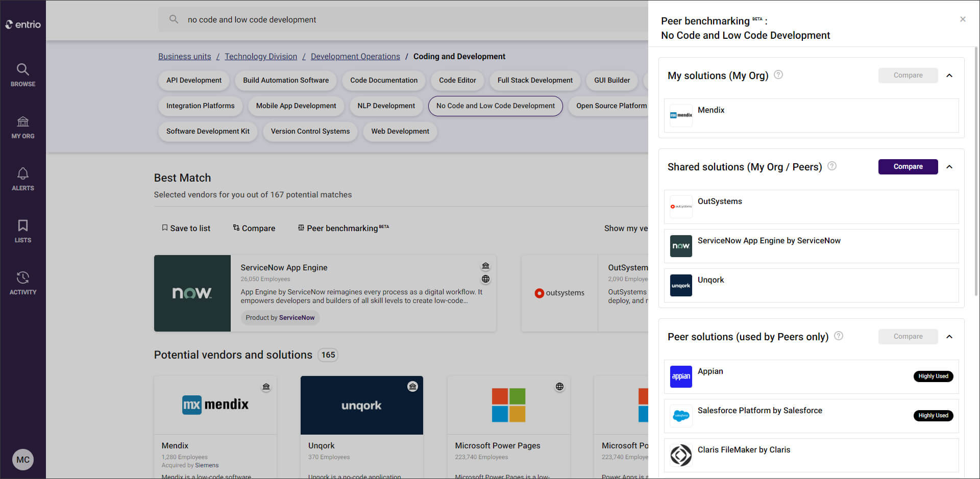The width and height of the screenshot is (980, 479).
Task: Click Highly Used badge on Appian row
Action: (933, 376)
